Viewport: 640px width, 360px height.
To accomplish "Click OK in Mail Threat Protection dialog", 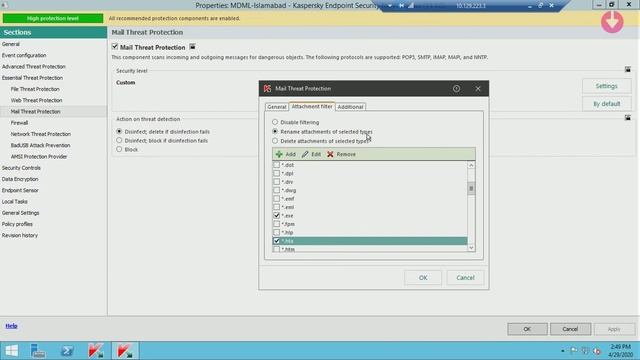I will 423,278.
